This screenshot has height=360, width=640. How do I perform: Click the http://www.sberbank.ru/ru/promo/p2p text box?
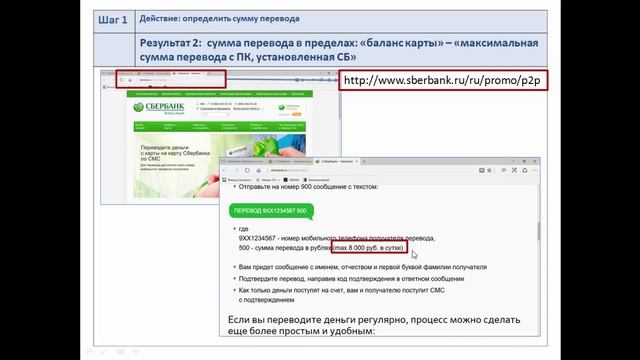point(443,80)
